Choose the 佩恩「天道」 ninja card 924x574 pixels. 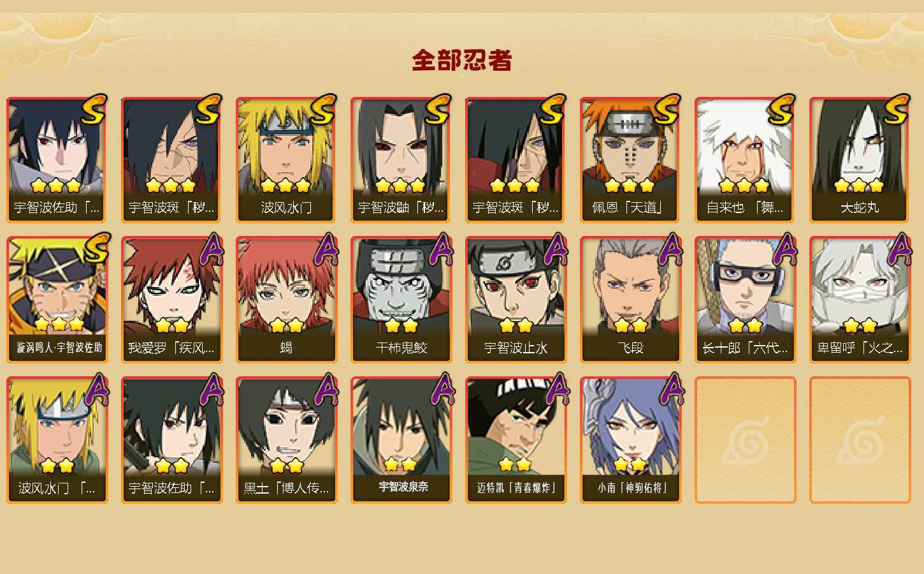[630, 159]
